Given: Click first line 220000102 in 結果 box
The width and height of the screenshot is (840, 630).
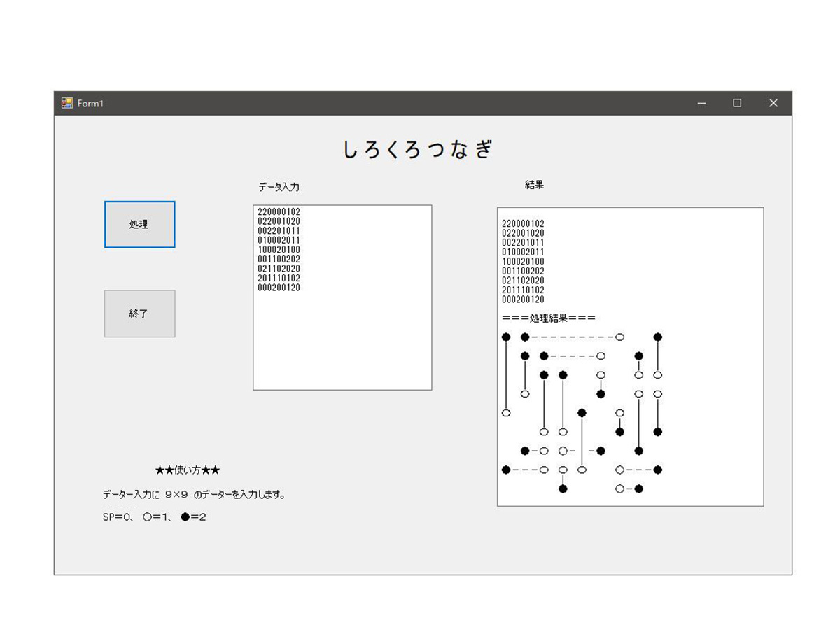Looking at the screenshot, I should 523,224.
